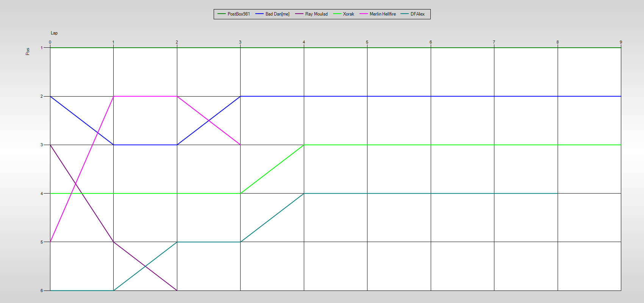Image resolution: width=644 pixels, height=303 pixels.
Task: Click the dark green swatch beside PostBox981
Action: (222, 14)
